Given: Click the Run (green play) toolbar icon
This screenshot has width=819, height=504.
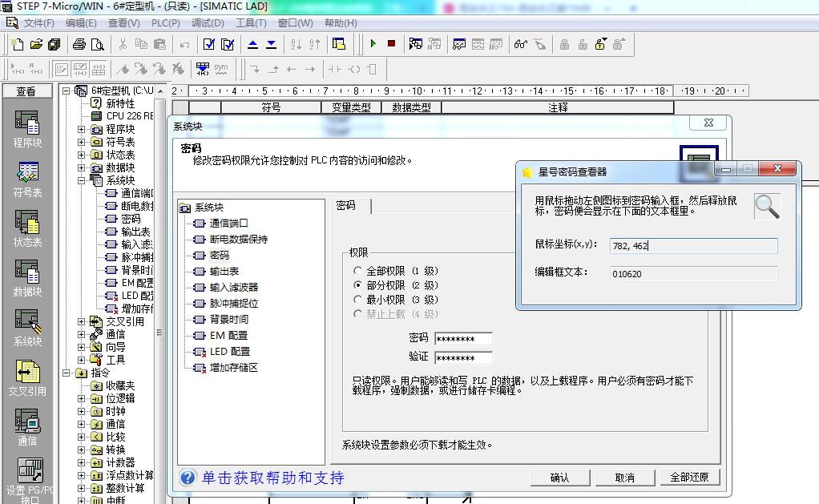Looking at the screenshot, I should click(373, 44).
